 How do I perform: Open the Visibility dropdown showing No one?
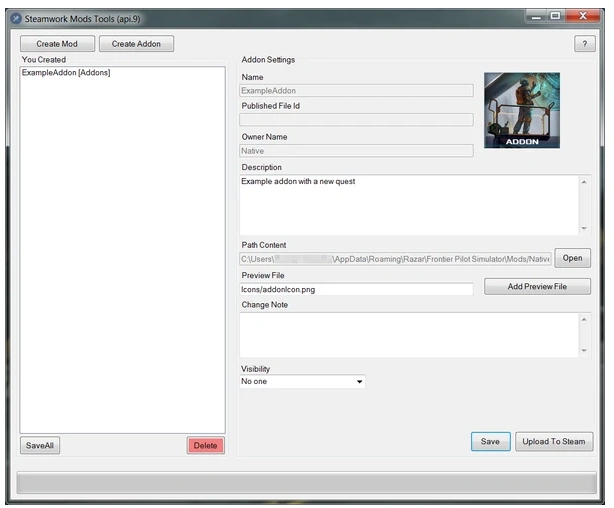point(302,381)
